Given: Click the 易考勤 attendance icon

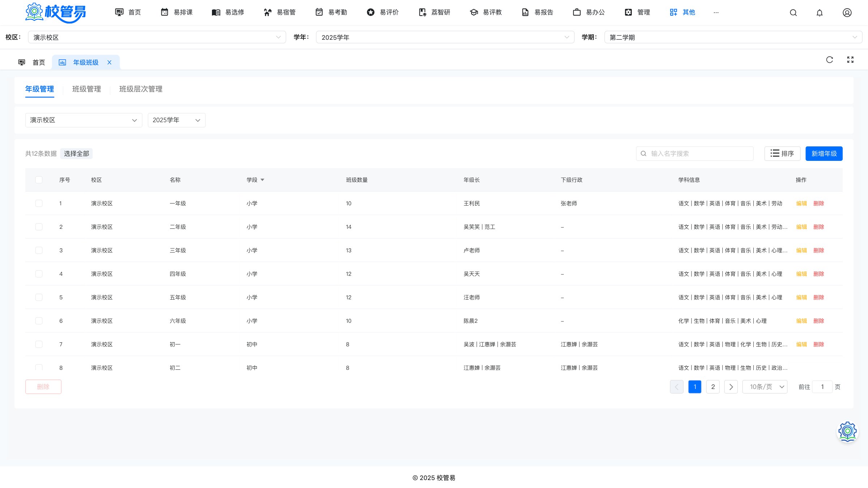Looking at the screenshot, I should 319,12.
